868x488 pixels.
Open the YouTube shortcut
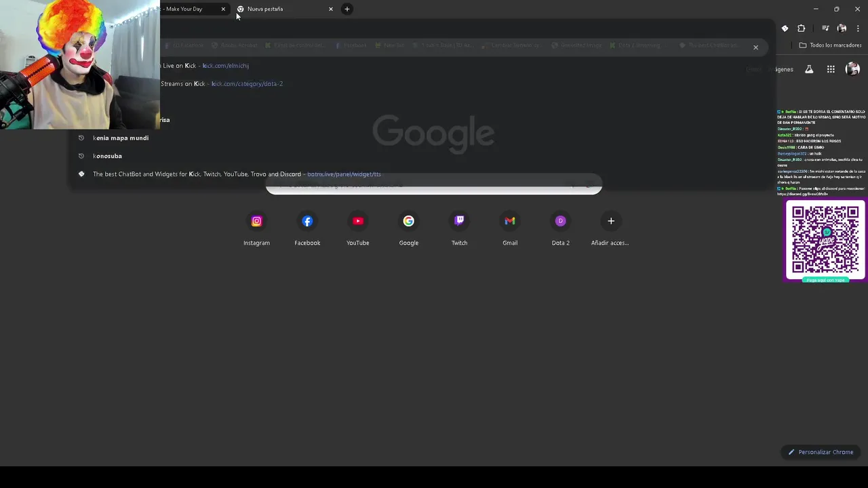(358, 229)
